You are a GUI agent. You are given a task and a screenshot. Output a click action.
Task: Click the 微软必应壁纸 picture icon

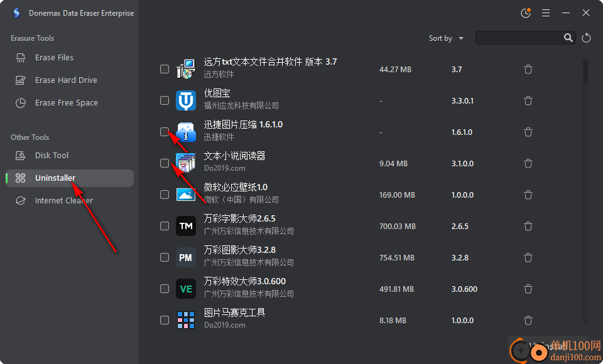(x=186, y=195)
